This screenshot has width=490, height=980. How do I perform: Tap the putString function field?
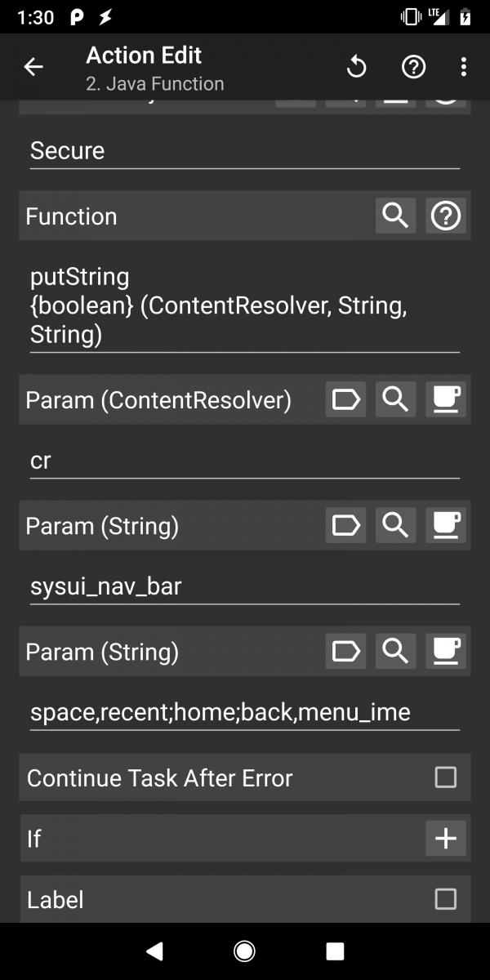(244, 306)
